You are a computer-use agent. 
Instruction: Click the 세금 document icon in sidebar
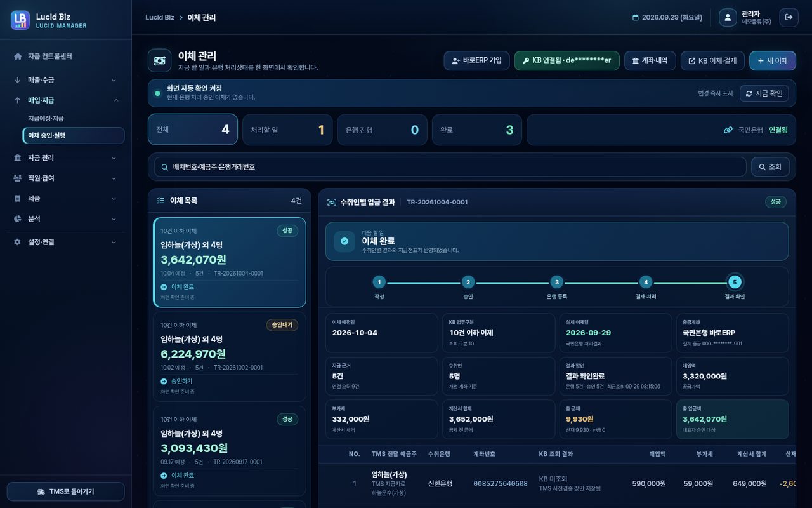pos(18,199)
